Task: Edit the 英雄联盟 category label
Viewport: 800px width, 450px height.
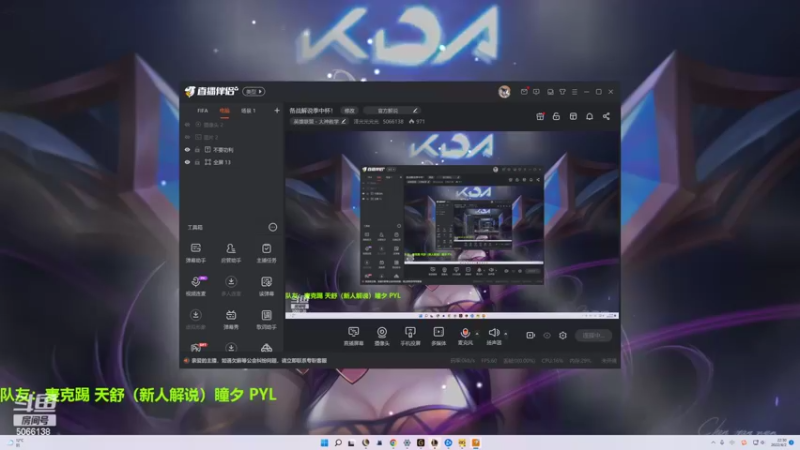Action: 319,121
